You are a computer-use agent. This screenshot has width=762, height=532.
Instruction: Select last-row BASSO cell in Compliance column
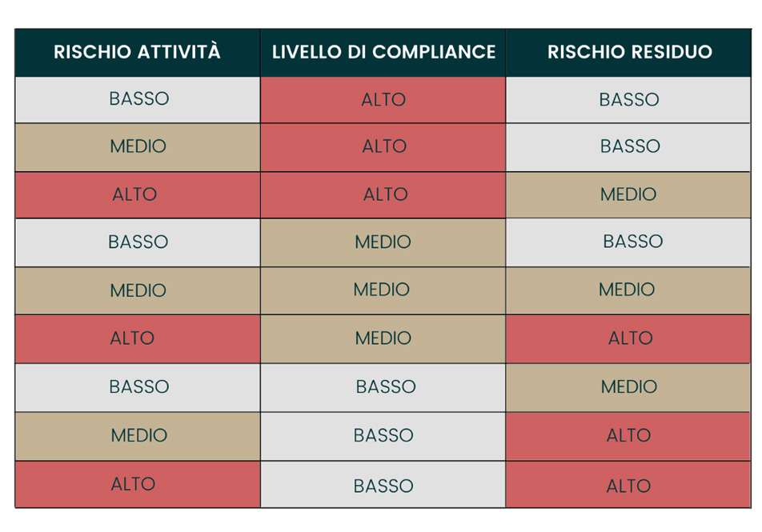[x=383, y=486]
